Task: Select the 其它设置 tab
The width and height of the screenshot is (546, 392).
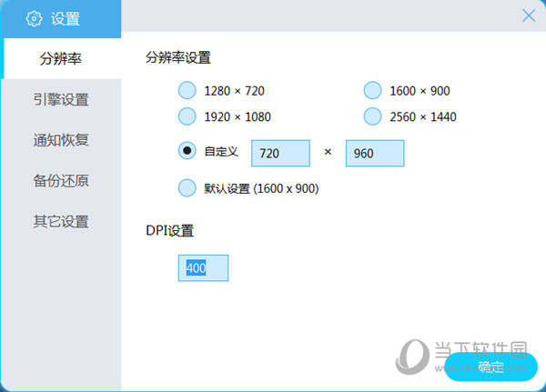Action: pyautogui.click(x=61, y=221)
